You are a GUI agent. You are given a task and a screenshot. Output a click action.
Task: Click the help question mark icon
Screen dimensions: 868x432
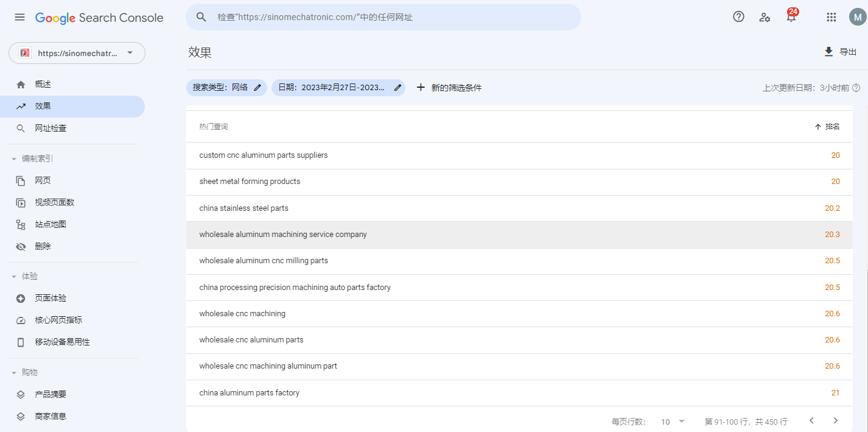click(x=738, y=17)
